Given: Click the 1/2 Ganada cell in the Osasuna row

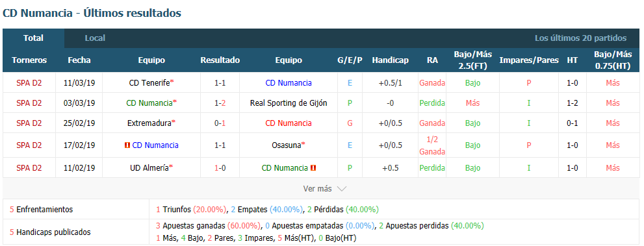Looking at the screenshot, I should click(x=432, y=145).
